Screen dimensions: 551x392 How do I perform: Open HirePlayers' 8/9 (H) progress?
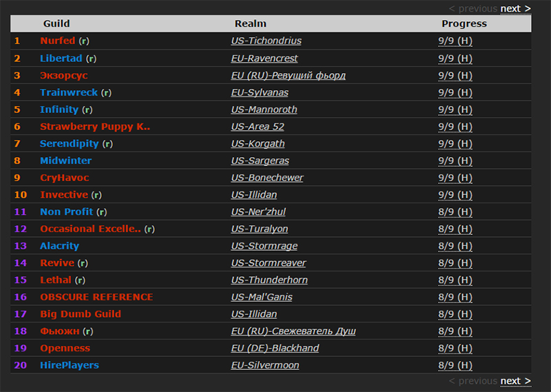tap(455, 366)
